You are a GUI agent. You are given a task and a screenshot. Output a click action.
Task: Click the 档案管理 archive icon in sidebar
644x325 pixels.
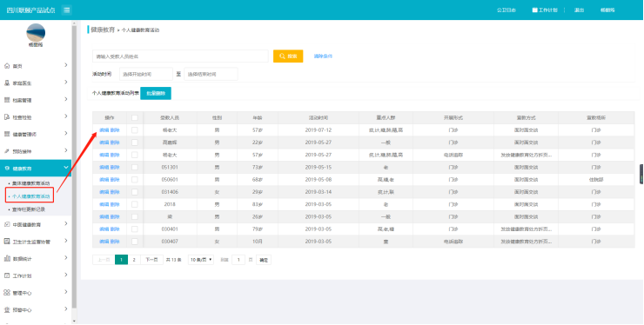click(x=7, y=100)
